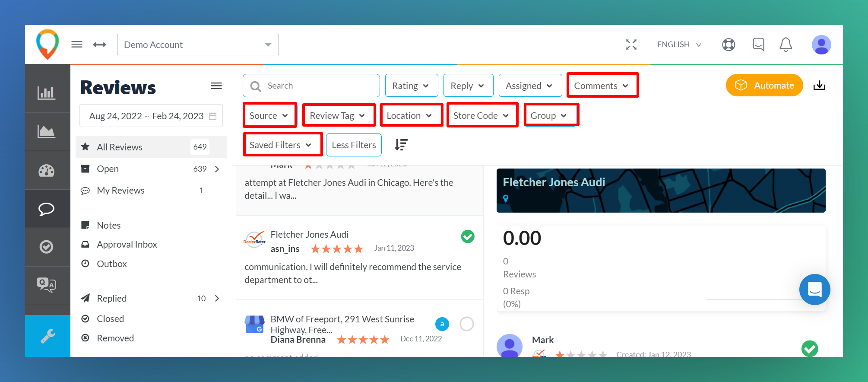Open messages icon in header
868x382 pixels.
click(758, 45)
